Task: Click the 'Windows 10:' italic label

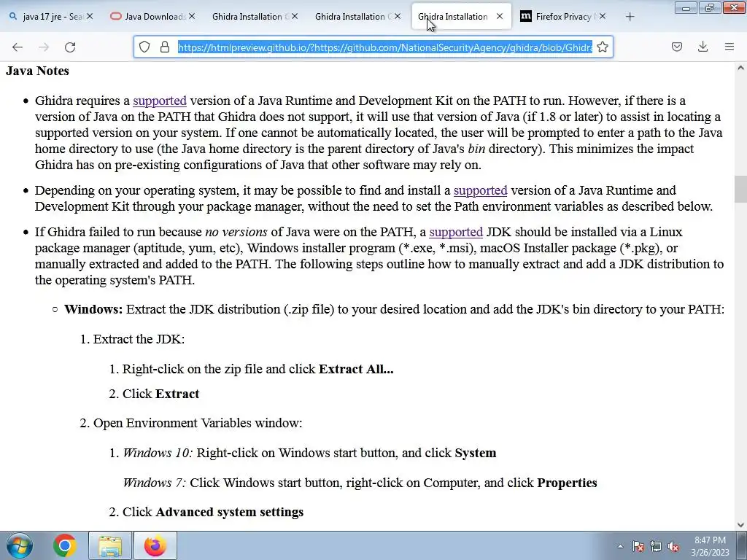Action: pos(158,453)
